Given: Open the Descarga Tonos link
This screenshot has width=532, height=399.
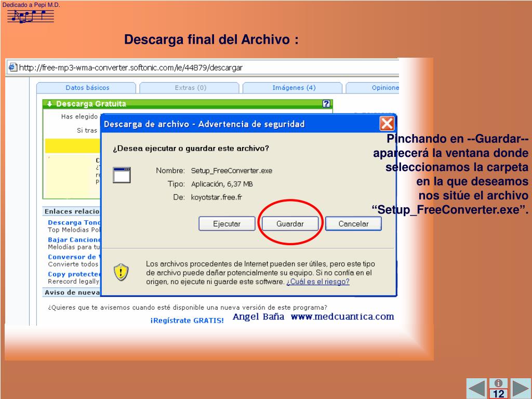Looking at the screenshot, I should tap(74, 222).
